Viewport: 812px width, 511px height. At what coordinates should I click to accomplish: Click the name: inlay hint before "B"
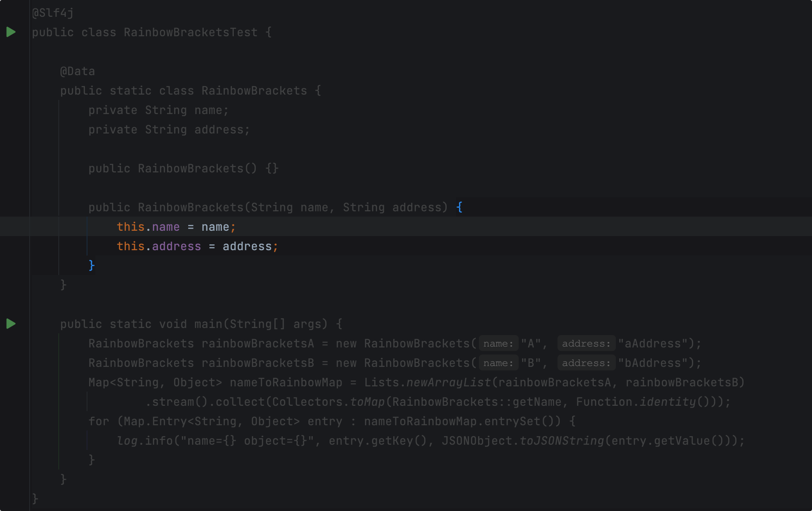(498, 362)
